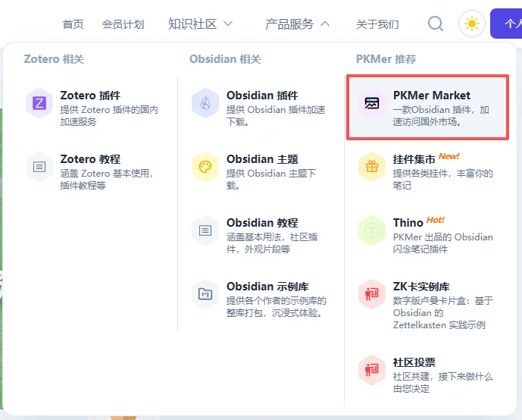This screenshot has width=522, height=420.
Task: Click the Zotero 相关 section heading
Action: click(x=54, y=59)
